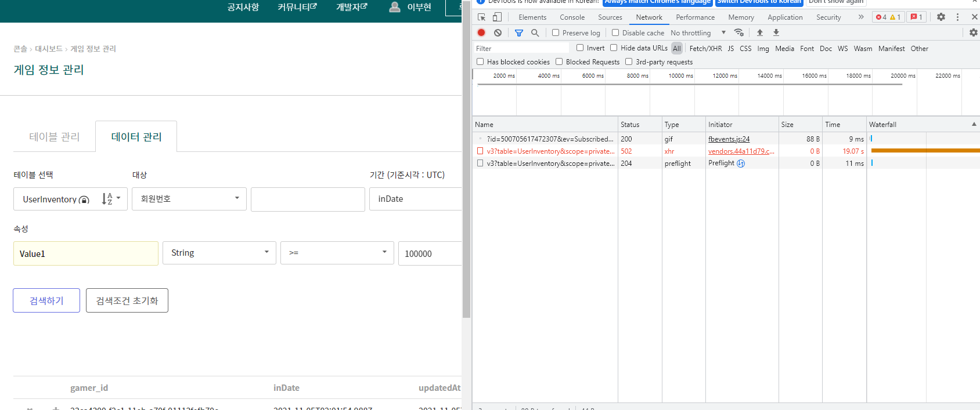Stop recording network log

[x=481, y=32]
